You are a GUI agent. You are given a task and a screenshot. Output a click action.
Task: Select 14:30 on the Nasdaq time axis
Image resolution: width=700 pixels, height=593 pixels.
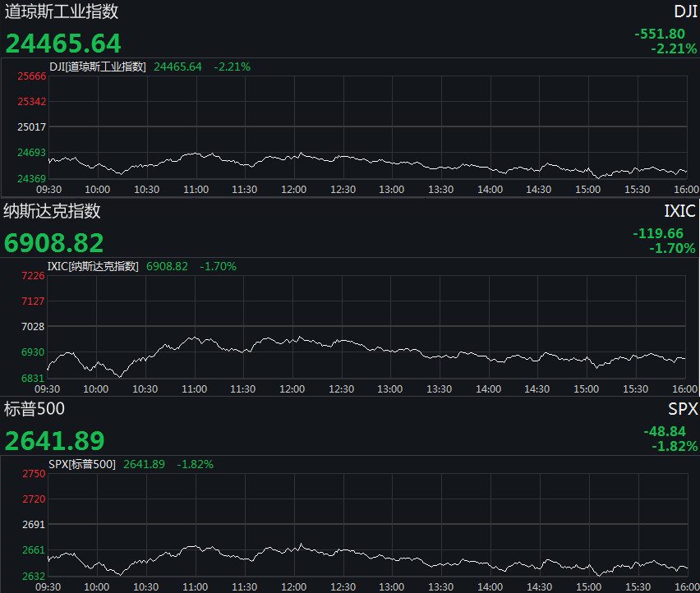click(x=538, y=389)
